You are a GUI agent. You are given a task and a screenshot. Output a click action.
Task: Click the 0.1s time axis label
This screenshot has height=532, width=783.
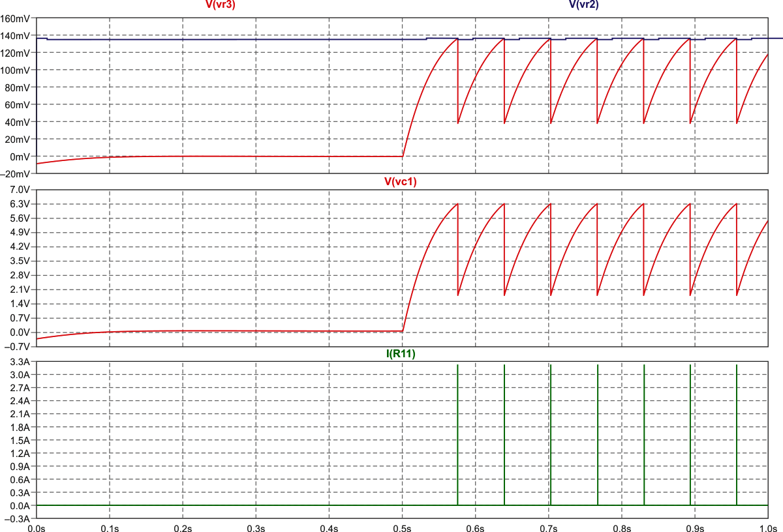click(109, 527)
